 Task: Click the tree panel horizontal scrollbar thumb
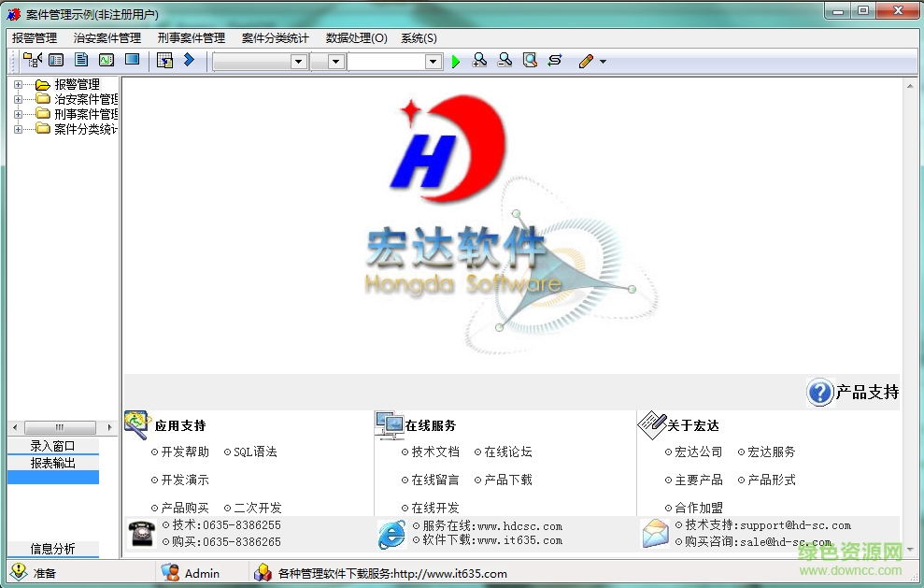point(60,427)
